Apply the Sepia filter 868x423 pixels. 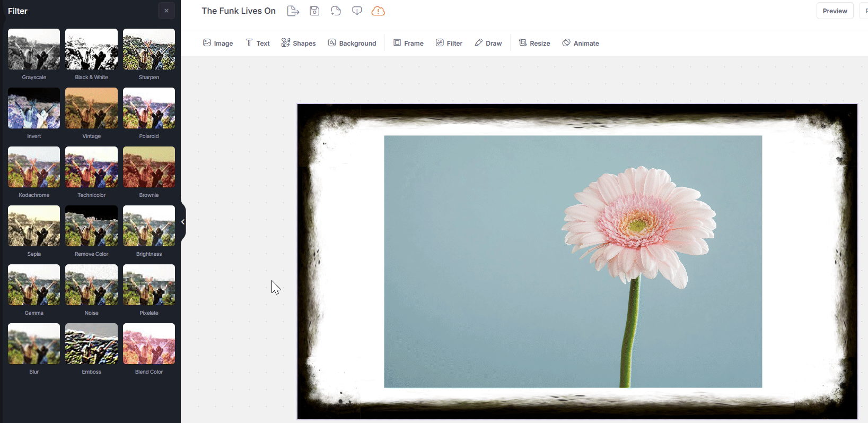coord(34,226)
